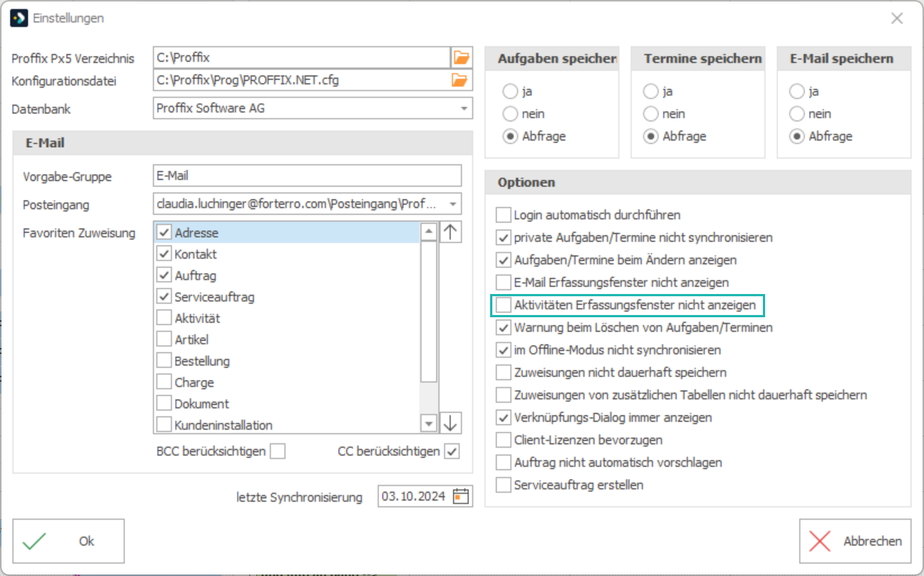This screenshot has width=924, height=576.
Task: Check Charge in favorites list
Action: click(x=164, y=382)
